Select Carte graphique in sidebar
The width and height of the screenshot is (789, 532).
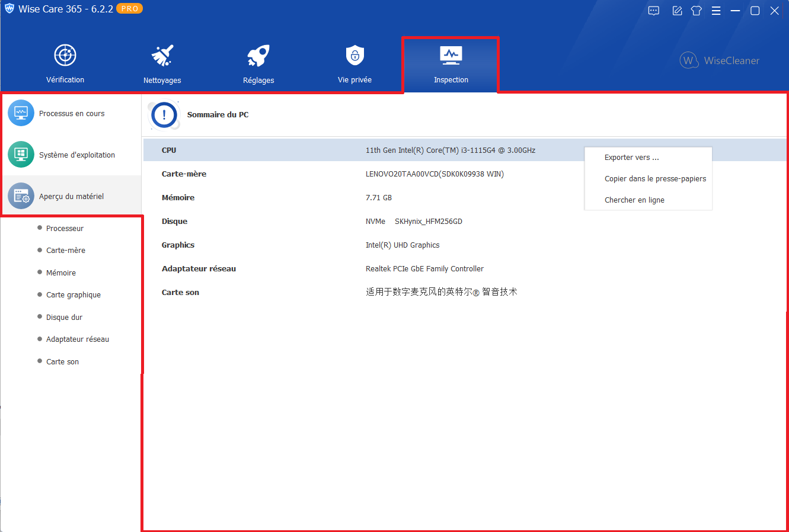click(x=74, y=295)
